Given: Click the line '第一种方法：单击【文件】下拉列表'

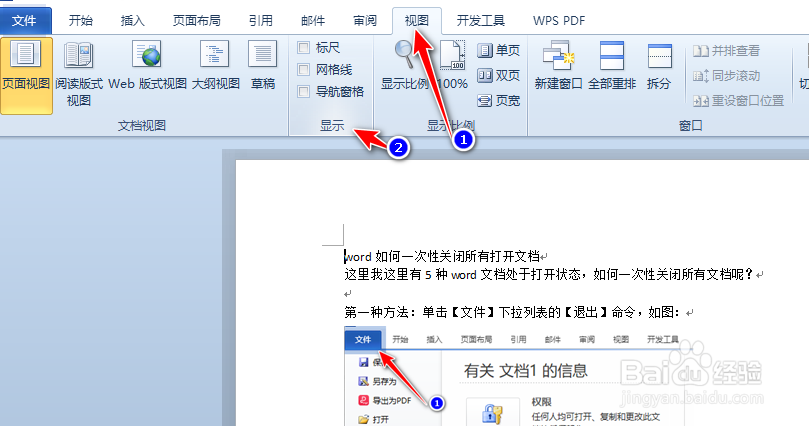Looking at the screenshot, I should pyautogui.click(x=513, y=312).
